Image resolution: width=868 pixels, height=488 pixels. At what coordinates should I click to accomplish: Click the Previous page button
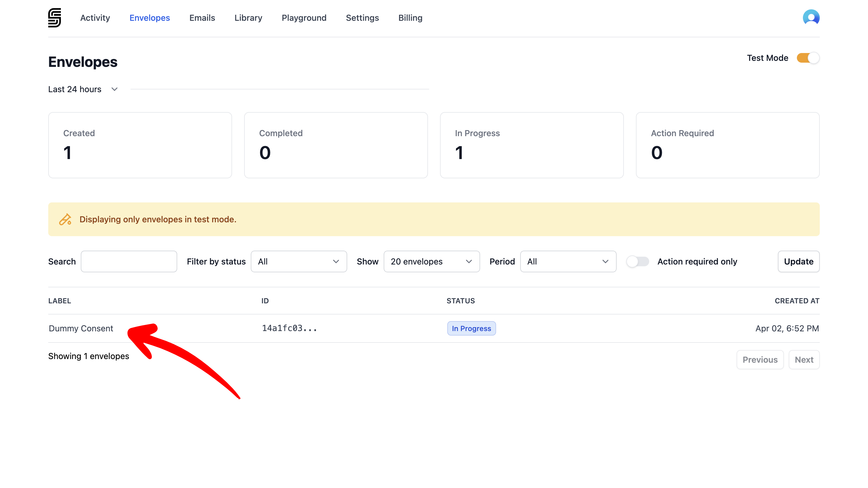(x=760, y=360)
